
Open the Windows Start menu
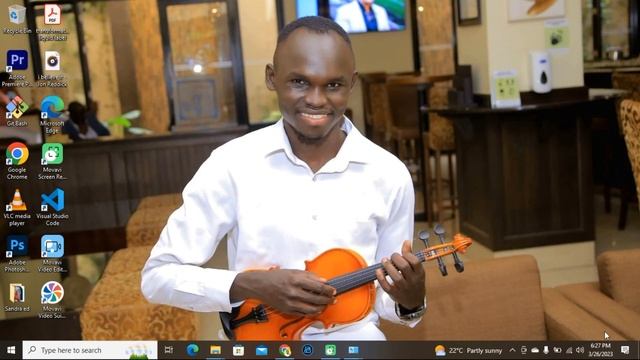pyautogui.click(x=11, y=350)
